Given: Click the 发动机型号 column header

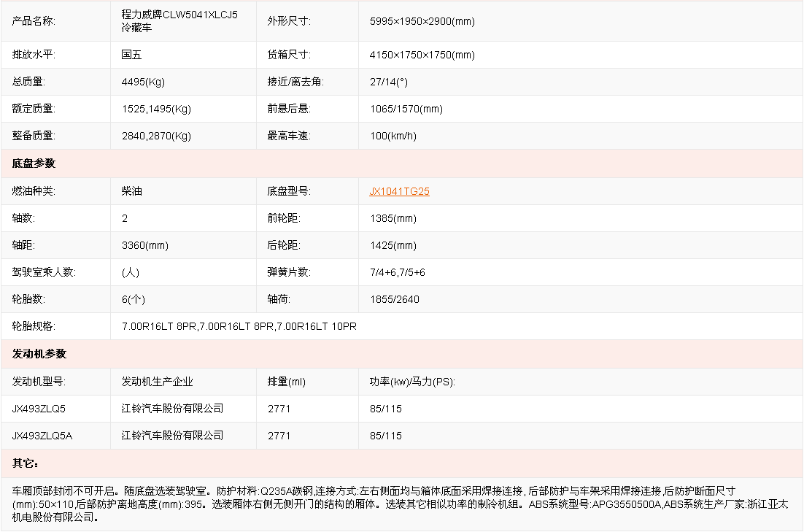Looking at the screenshot, I should click(39, 382).
